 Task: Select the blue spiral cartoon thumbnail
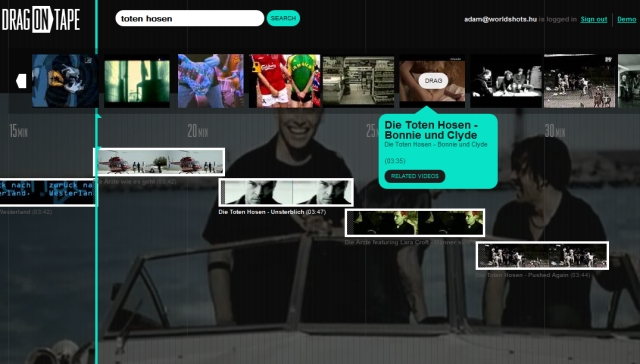click(x=65, y=81)
